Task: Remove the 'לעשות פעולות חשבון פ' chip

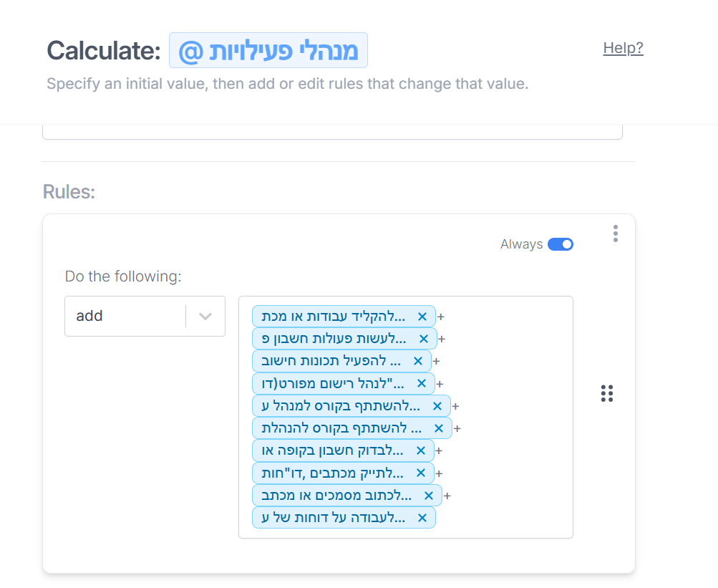Action: click(424, 339)
